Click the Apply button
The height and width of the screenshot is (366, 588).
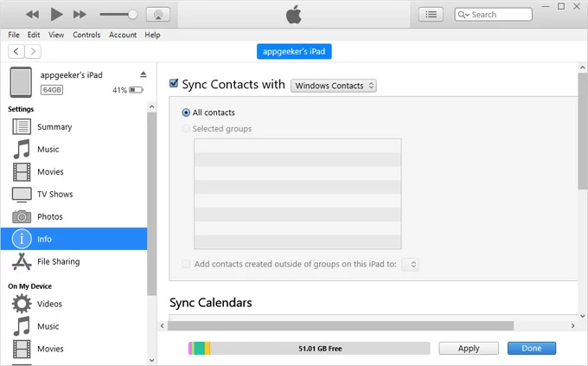point(469,348)
